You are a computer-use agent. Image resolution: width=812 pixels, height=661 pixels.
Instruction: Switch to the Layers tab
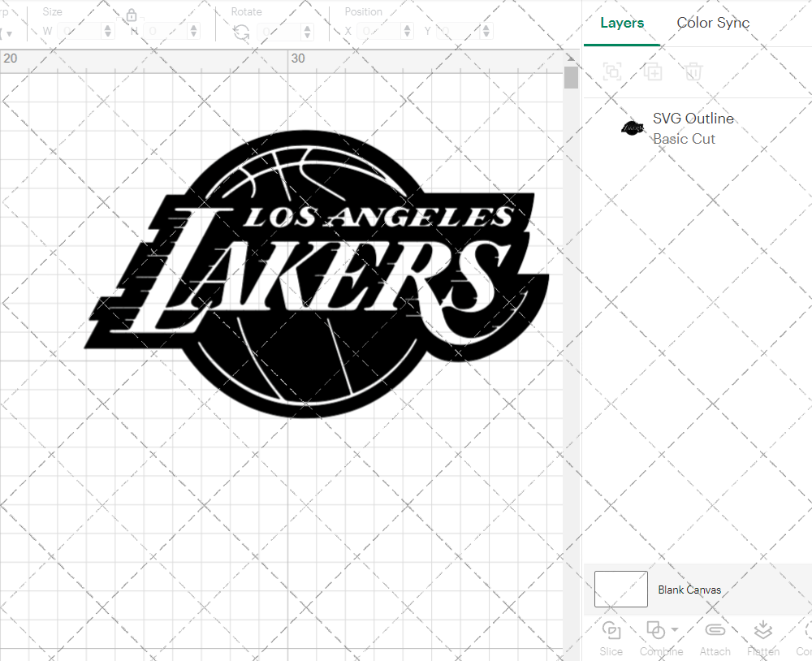621,23
